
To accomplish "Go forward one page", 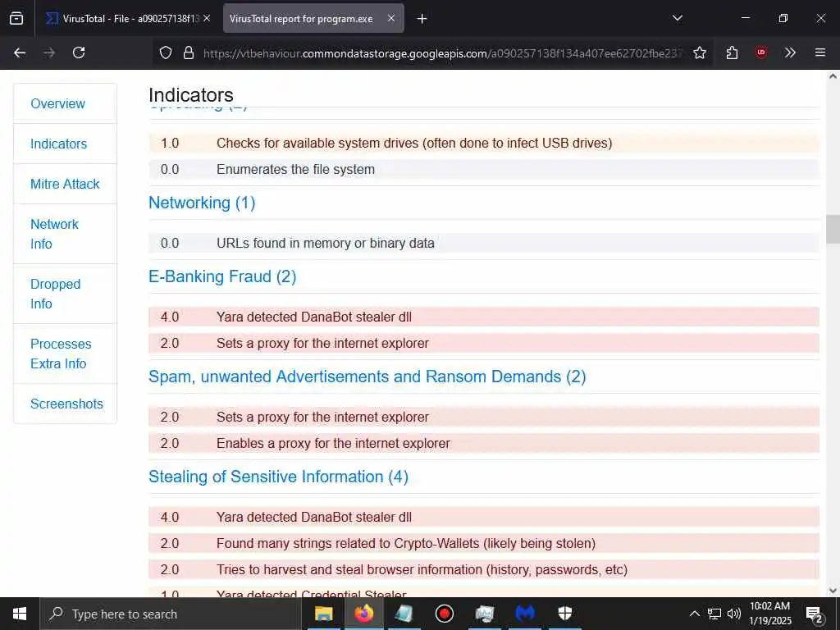I will tap(49, 52).
